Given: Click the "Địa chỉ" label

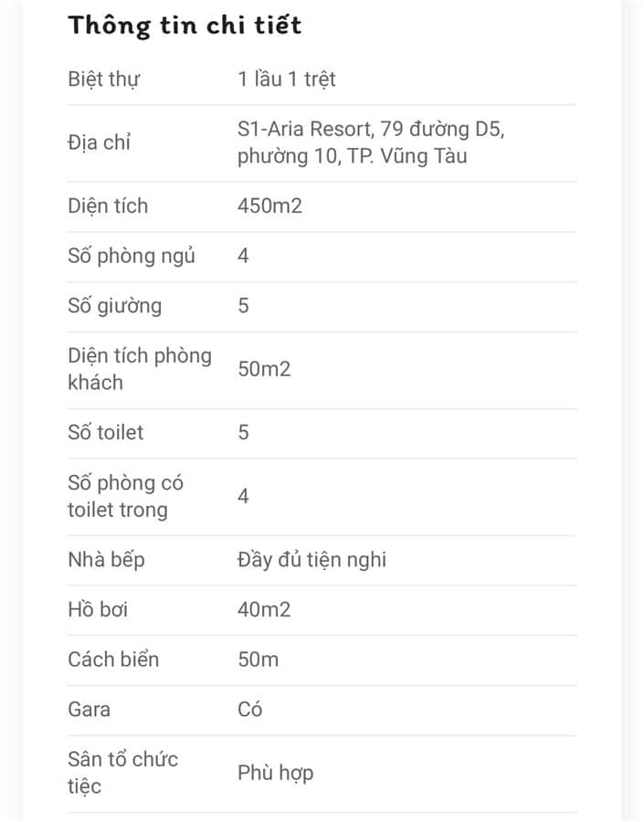Looking at the screenshot, I should click(x=99, y=142).
